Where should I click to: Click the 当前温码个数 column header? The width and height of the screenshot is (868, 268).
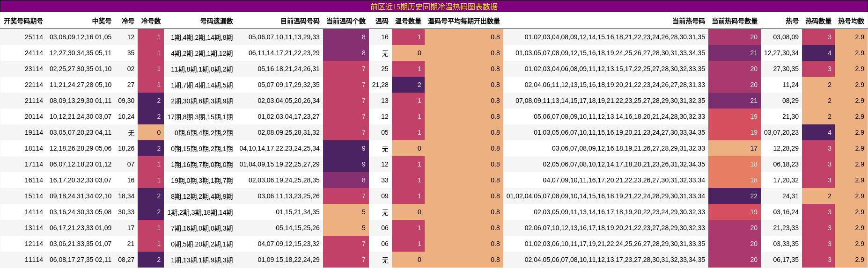[x=346, y=21]
